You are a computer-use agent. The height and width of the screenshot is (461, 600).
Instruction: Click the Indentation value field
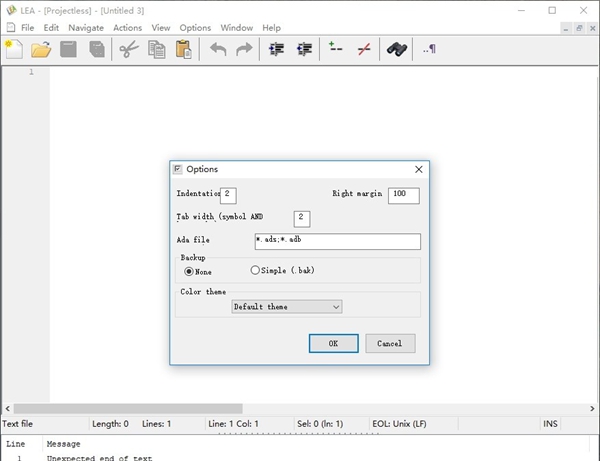228,195
